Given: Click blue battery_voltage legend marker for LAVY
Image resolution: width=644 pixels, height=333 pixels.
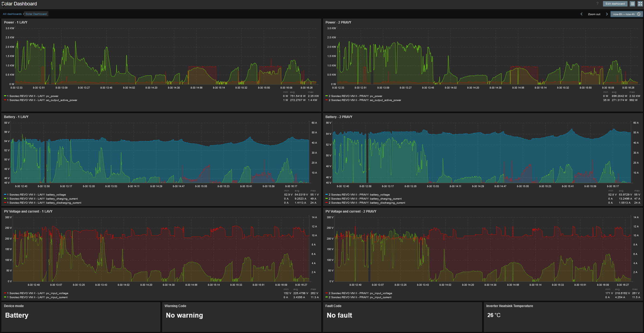Looking at the screenshot, I should (x=5, y=194).
